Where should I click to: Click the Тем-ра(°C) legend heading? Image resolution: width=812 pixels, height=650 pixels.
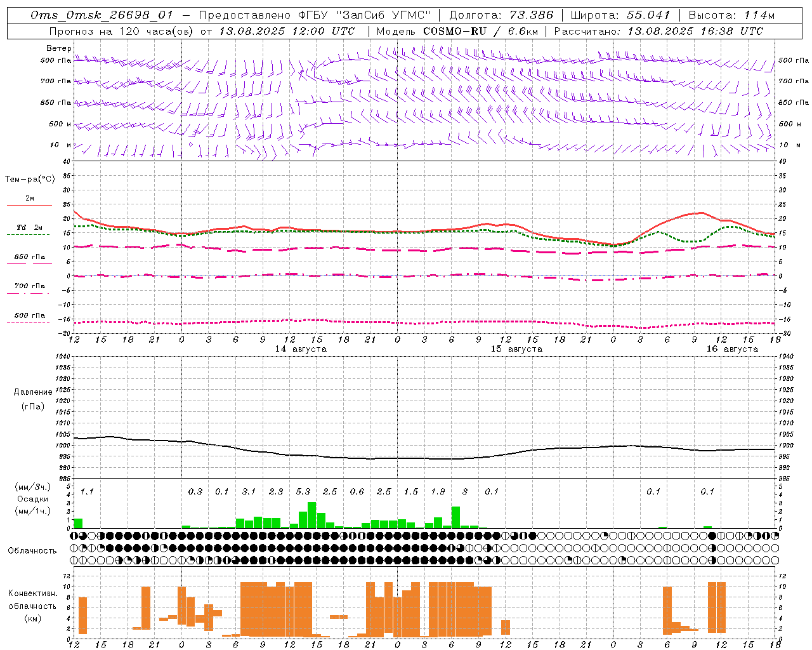[x=30, y=180]
